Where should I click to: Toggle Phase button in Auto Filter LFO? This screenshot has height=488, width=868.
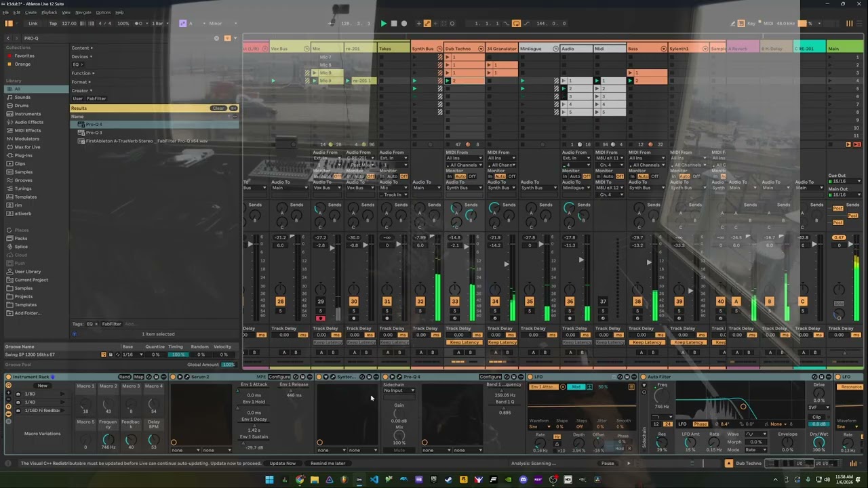pos(701,424)
